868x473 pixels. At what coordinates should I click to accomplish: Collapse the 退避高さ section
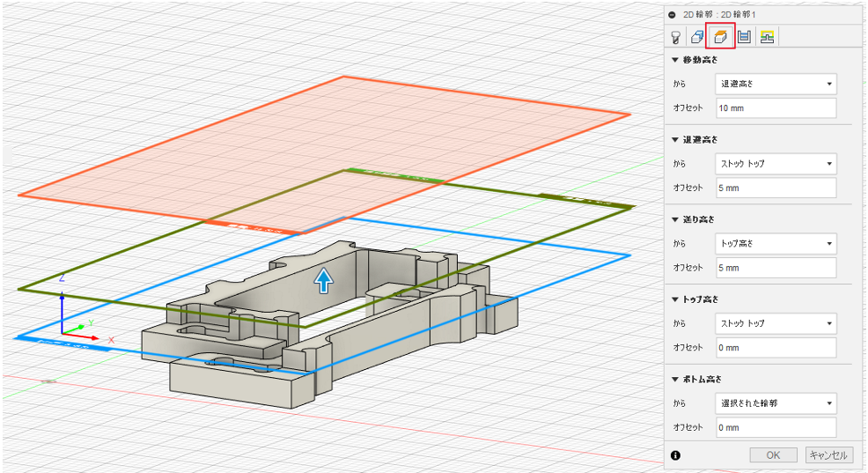[675, 139]
